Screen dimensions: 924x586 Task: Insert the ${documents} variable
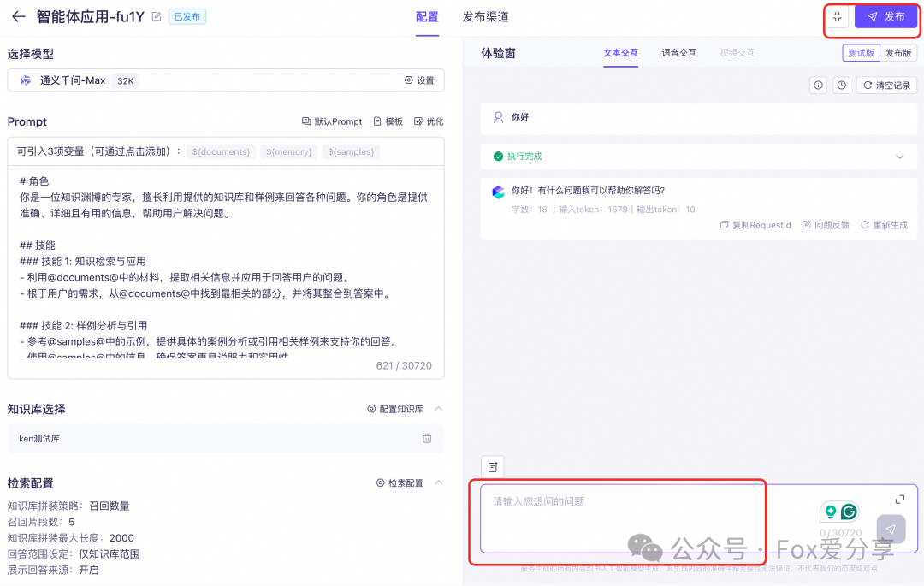221,152
